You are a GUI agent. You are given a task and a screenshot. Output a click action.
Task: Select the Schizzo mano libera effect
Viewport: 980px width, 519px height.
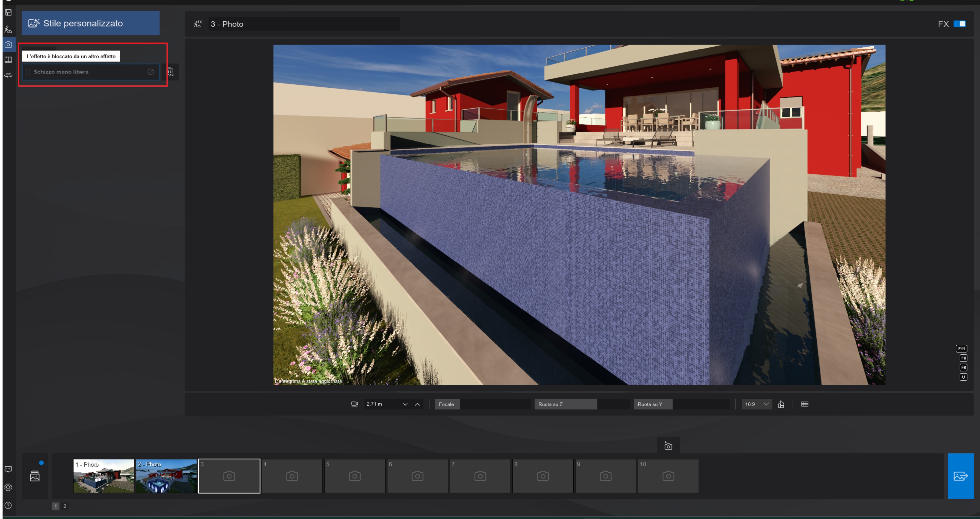(91, 72)
